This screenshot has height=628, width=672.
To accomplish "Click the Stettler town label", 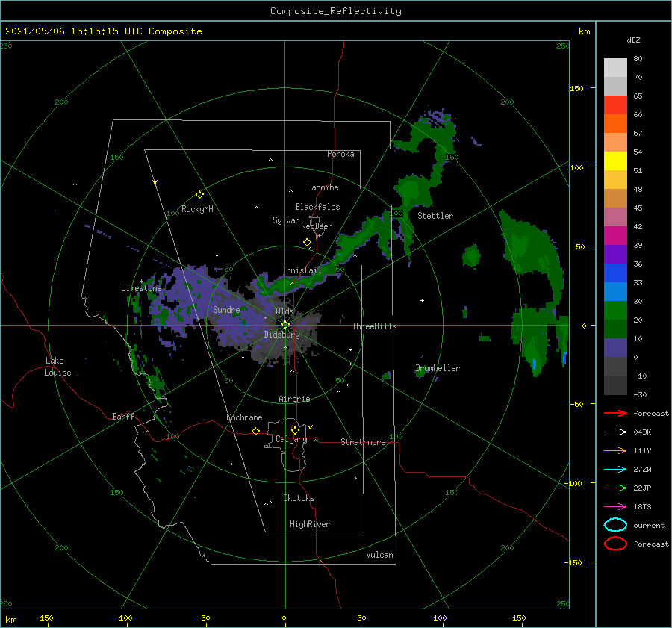I will tap(435, 216).
